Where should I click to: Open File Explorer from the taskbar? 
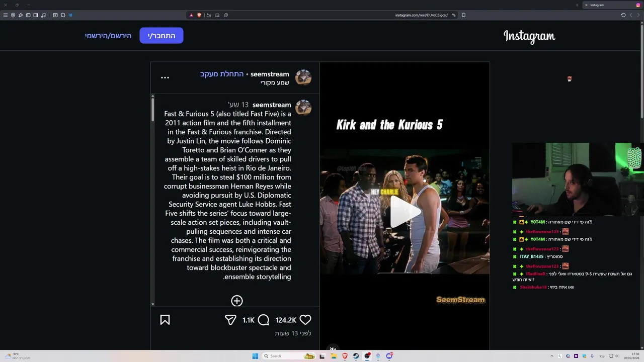(333, 356)
